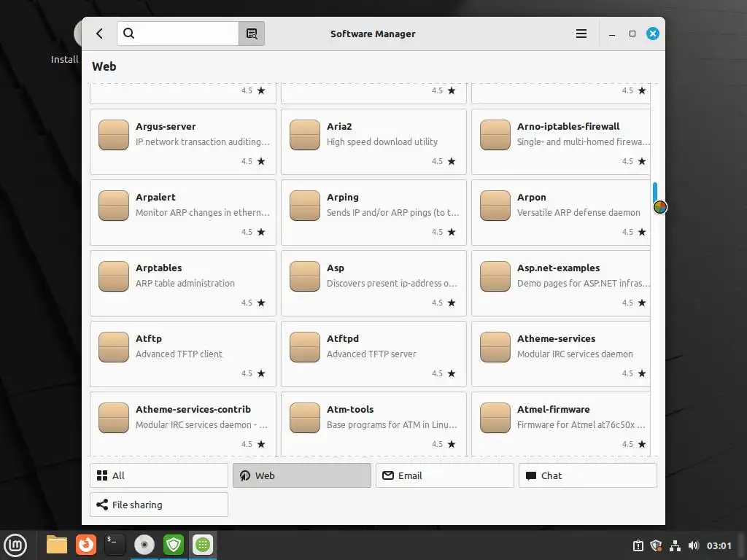747x560 pixels.
Task: Open Arno-iptables-firewall package icon
Action: coord(495,135)
